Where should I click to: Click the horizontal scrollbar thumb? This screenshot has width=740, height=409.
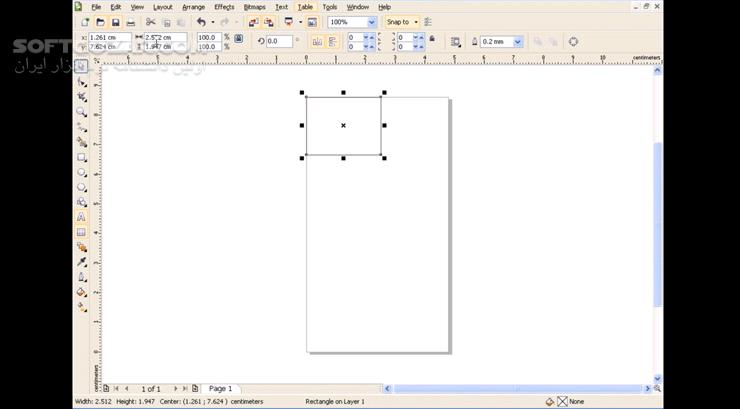(519, 389)
